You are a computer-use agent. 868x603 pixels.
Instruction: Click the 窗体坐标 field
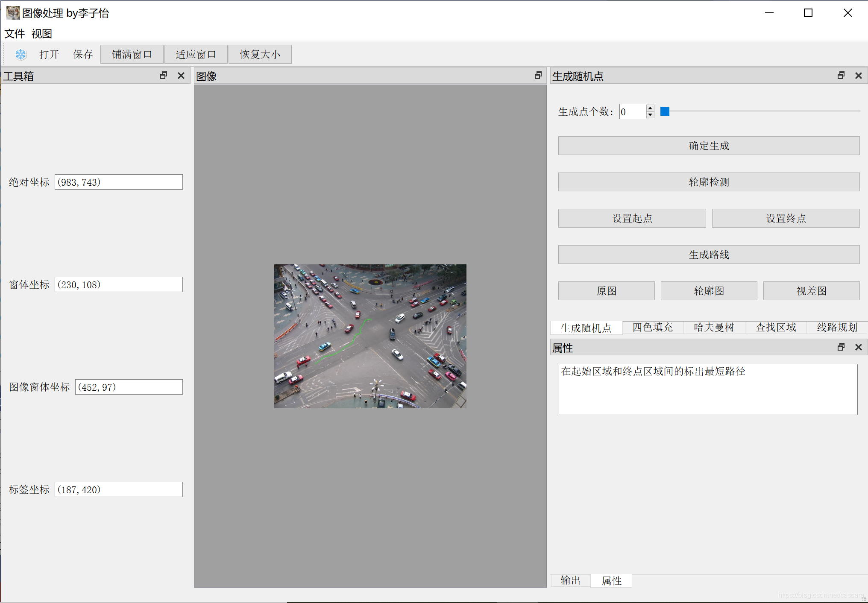[x=119, y=284]
